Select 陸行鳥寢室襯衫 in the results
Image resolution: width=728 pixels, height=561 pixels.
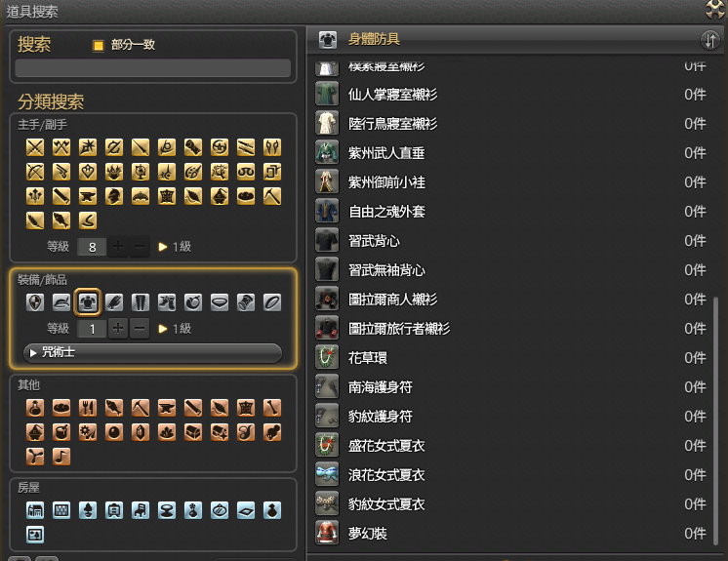point(512,124)
